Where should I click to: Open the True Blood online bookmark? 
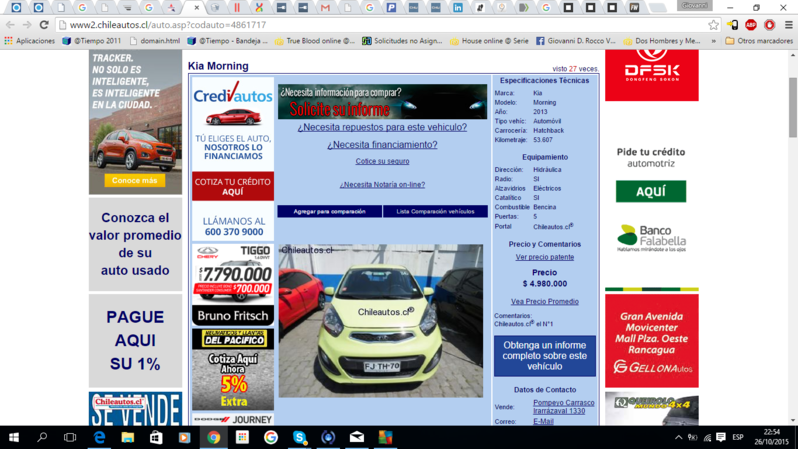(x=315, y=41)
